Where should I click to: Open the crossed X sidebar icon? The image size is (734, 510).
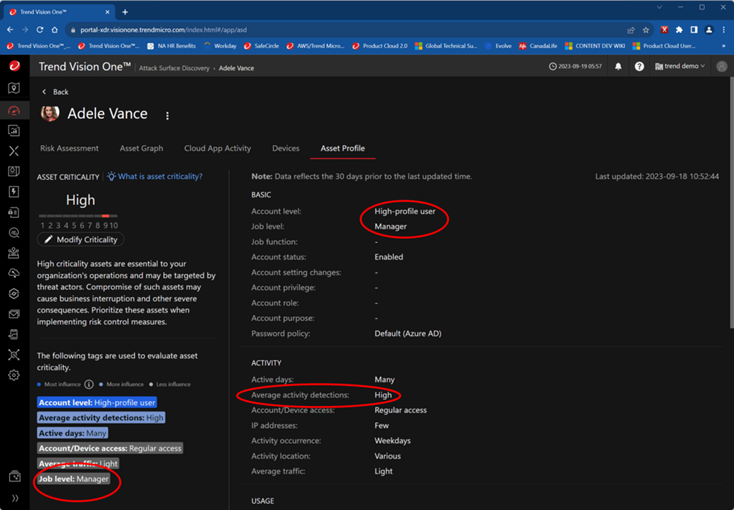coord(14,151)
